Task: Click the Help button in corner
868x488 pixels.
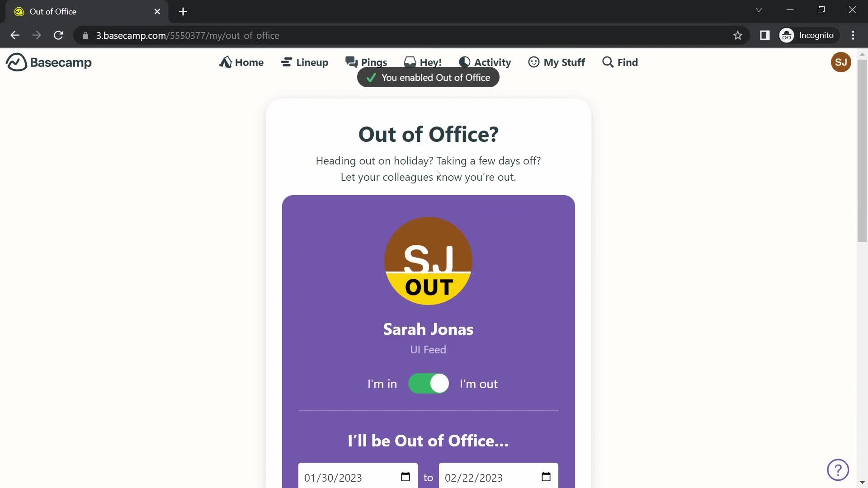Action: pyautogui.click(x=838, y=470)
